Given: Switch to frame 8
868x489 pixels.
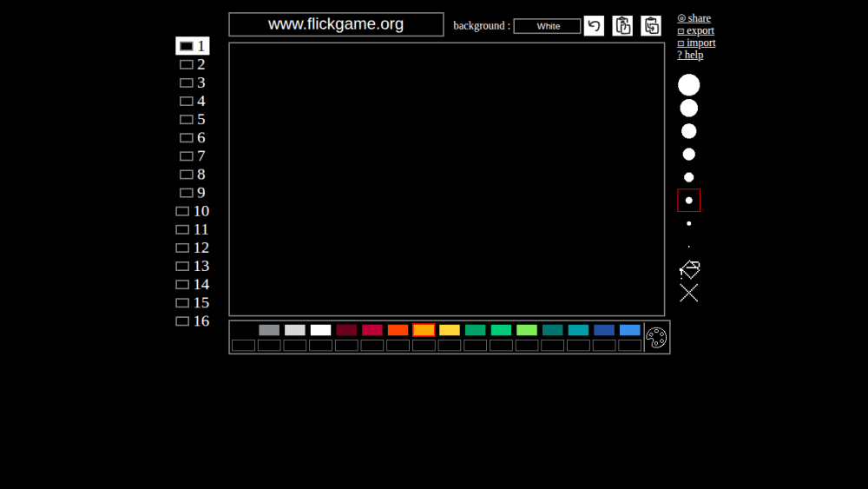Looking at the screenshot, I should click(192, 174).
